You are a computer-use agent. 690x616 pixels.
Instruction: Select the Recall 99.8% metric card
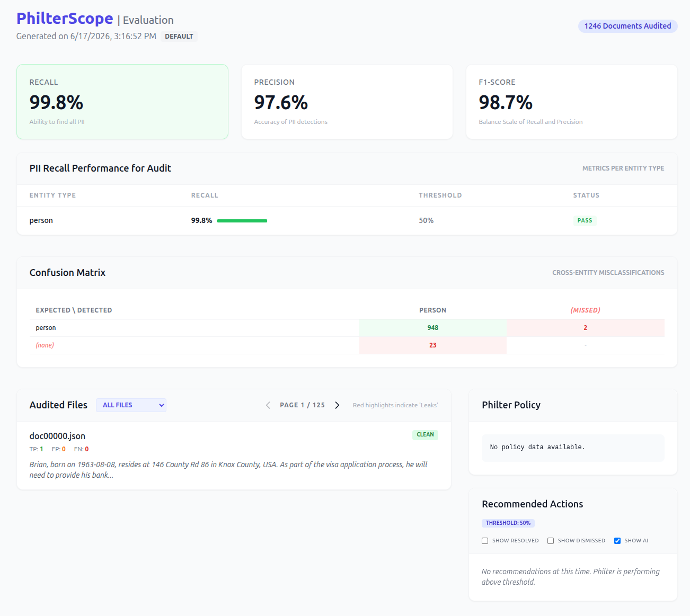coord(122,102)
